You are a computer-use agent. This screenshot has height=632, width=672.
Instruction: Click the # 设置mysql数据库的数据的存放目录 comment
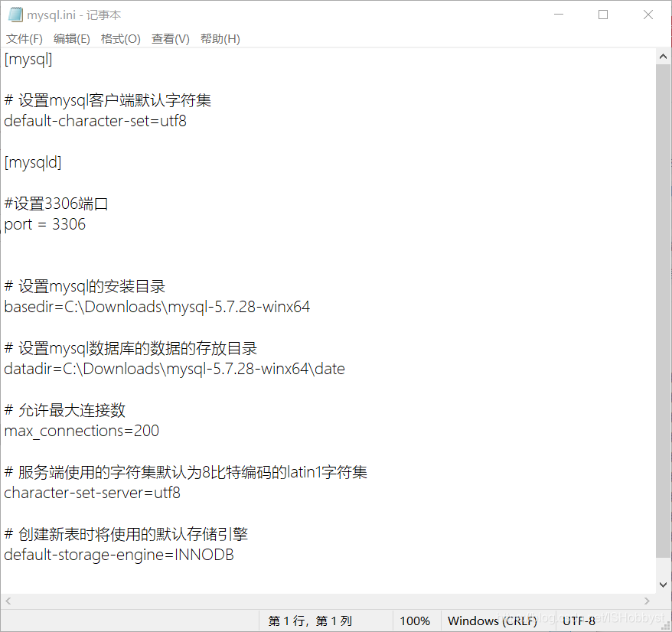(130, 348)
